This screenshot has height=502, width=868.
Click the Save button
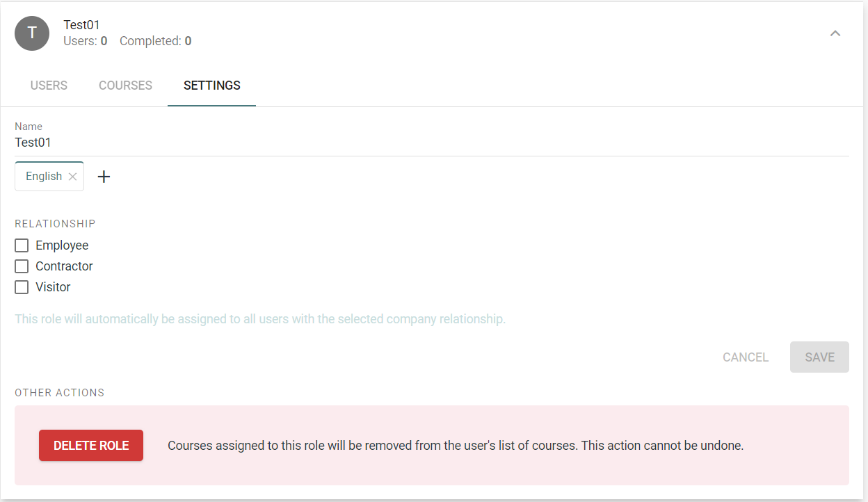819,357
